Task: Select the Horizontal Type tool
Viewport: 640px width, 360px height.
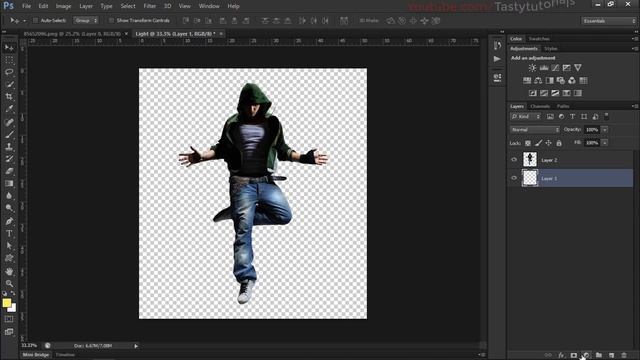Action: pyautogui.click(x=9, y=233)
